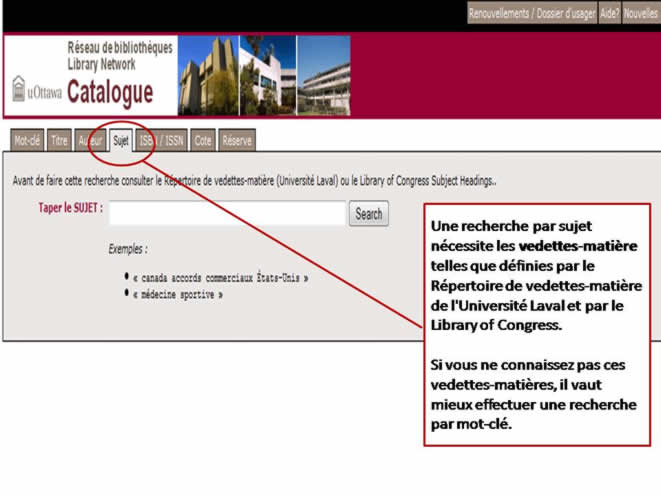Click the terraced-building photo in banner
This screenshot has height=495, width=661.
click(324, 75)
